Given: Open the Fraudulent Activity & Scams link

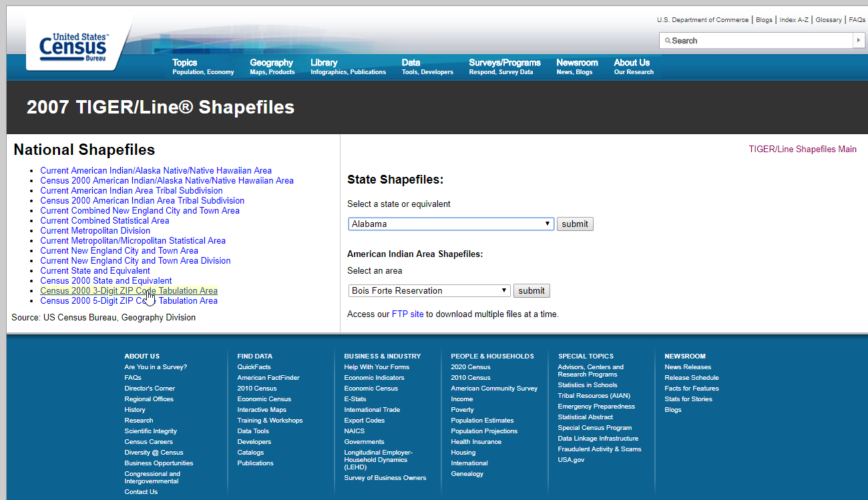Looking at the screenshot, I should coord(600,449).
